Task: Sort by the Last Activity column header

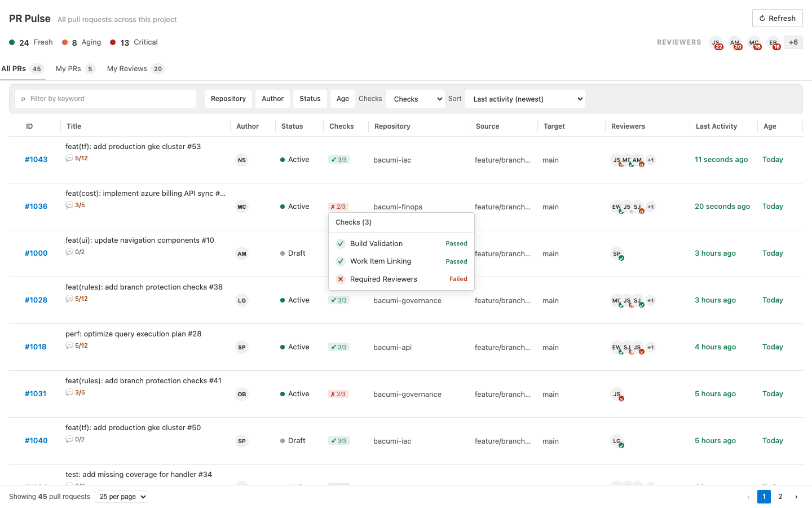Action: pos(716,126)
